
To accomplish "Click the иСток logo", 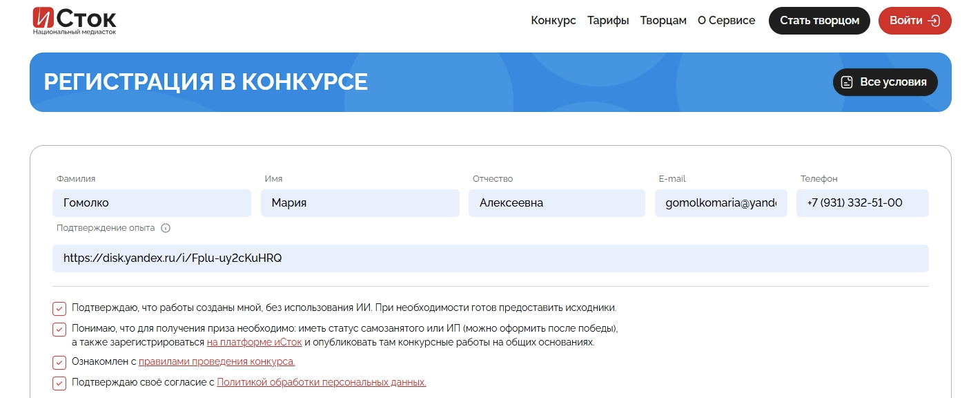I will pos(75,21).
